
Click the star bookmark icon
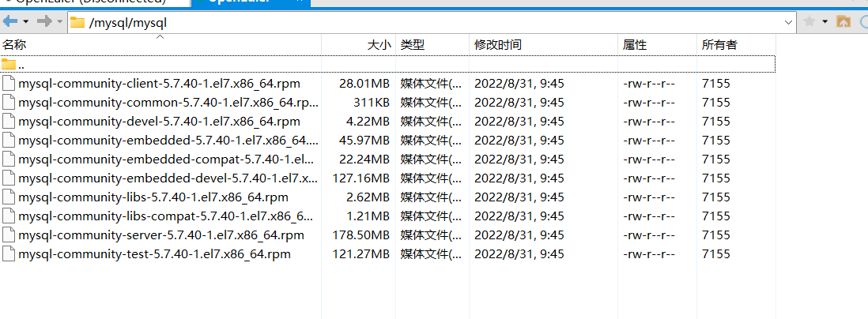tap(810, 21)
